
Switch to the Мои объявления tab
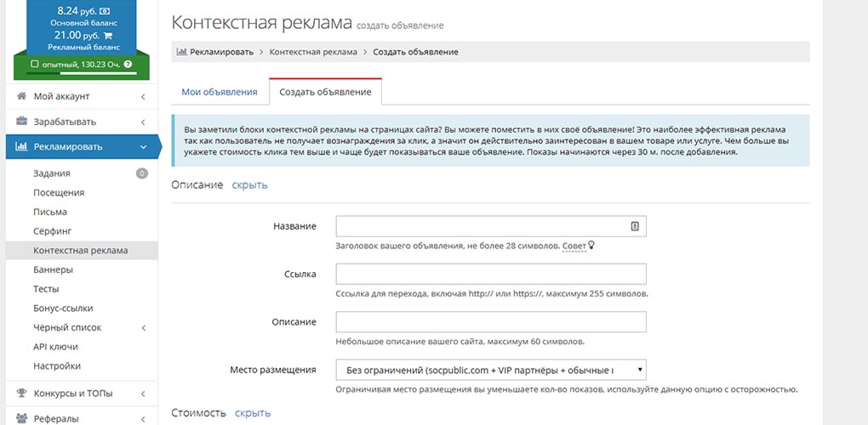pos(220,92)
